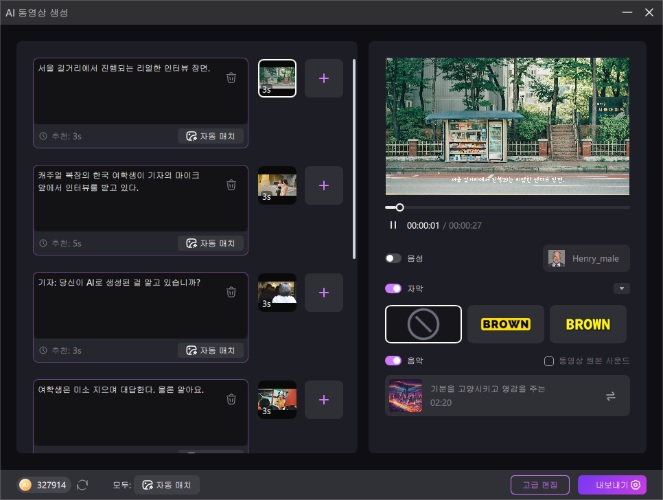The image size is (663, 500).
Task: Delete the reporter's AI question scene
Action: point(231,292)
